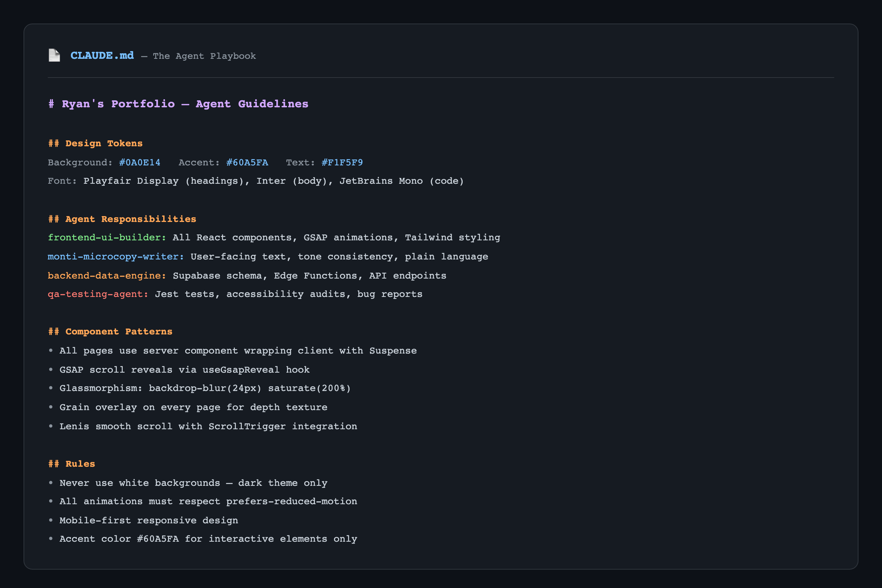Viewport: 882px width, 588px height.
Task: Select the accent color value #60A5FA
Action: point(247,162)
